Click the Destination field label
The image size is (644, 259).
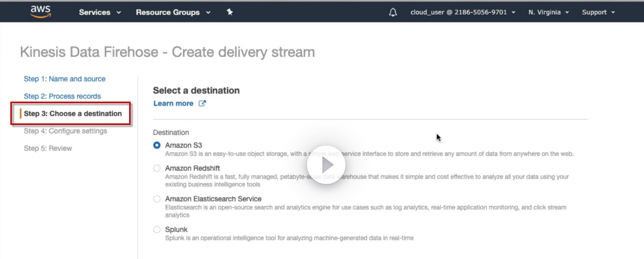click(171, 132)
